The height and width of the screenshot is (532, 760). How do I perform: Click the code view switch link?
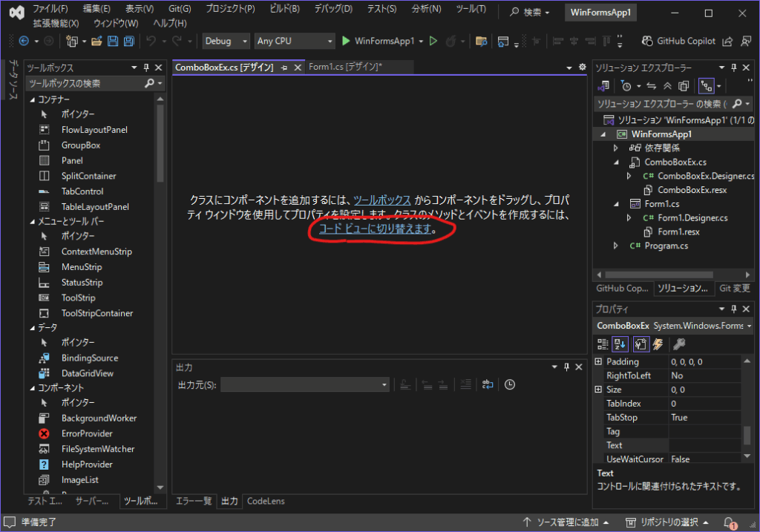[375, 230]
